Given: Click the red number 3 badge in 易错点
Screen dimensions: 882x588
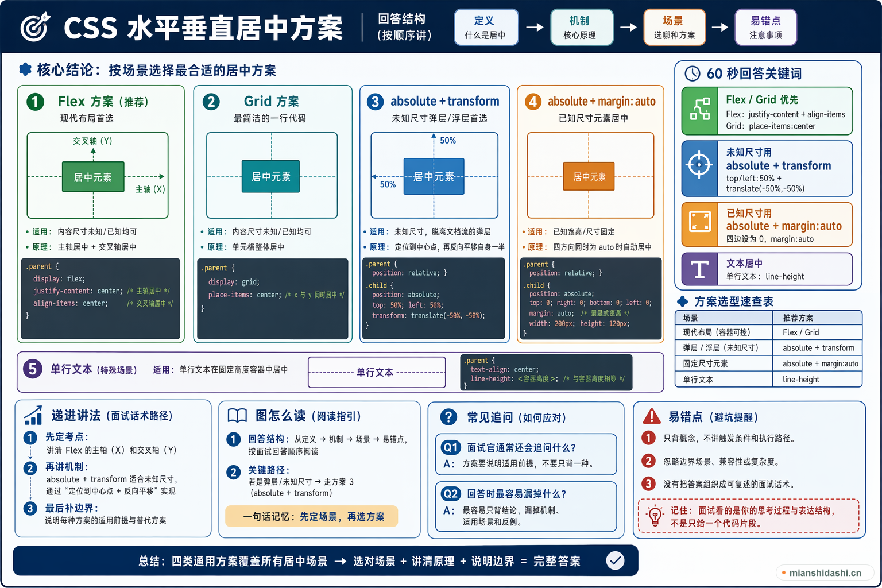Looking at the screenshot, I should 648,483.
